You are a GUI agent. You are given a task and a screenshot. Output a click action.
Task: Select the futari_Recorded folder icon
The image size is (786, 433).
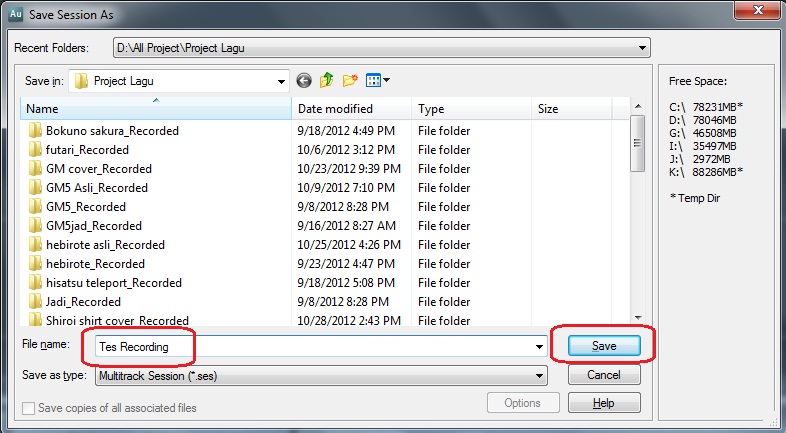click(35, 150)
